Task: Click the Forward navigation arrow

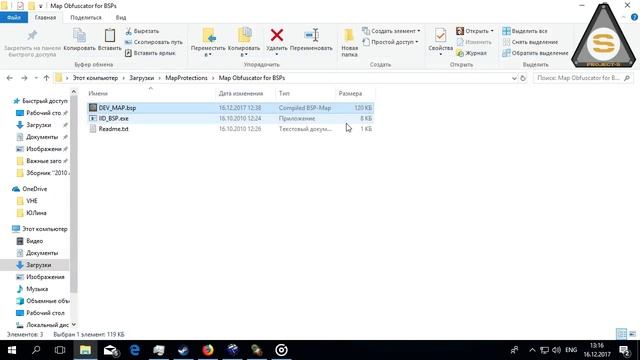Action: 24,78
